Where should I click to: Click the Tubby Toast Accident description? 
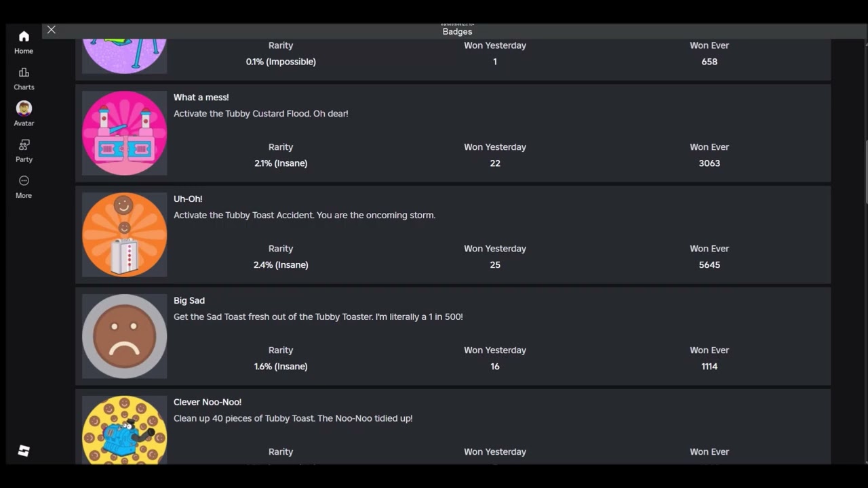[x=304, y=216]
